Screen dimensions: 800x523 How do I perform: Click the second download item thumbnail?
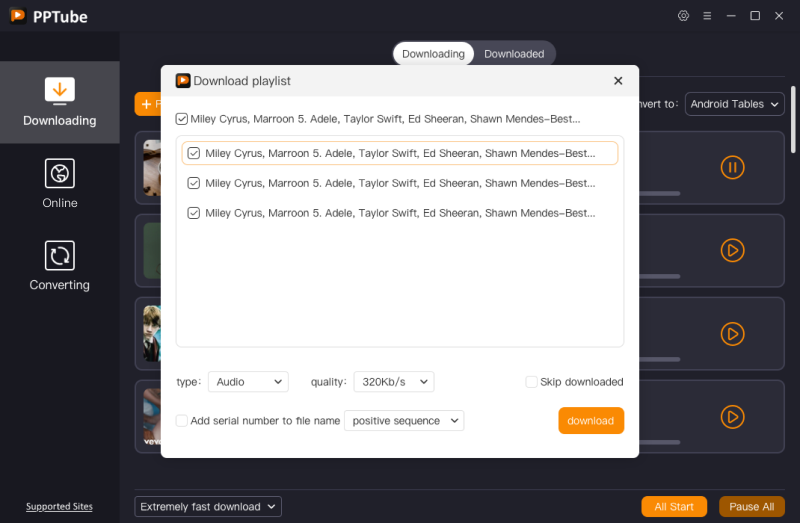tap(152, 251)
